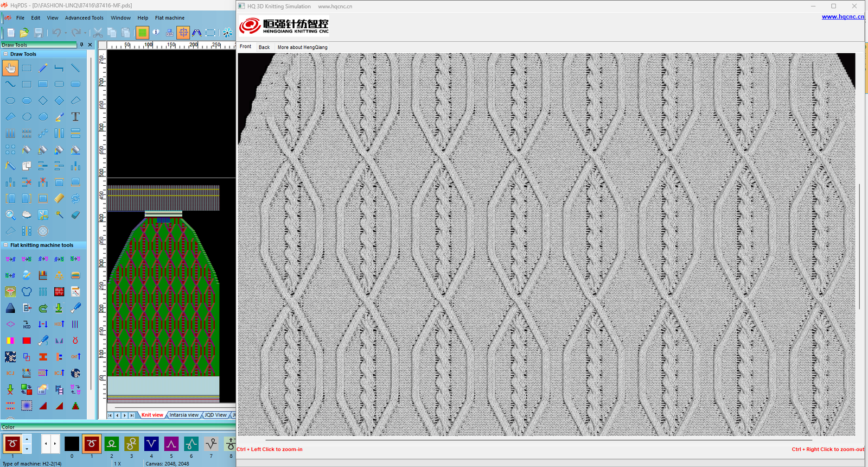Choose the eraser tool
868x467 pixels.
point(75,214)
